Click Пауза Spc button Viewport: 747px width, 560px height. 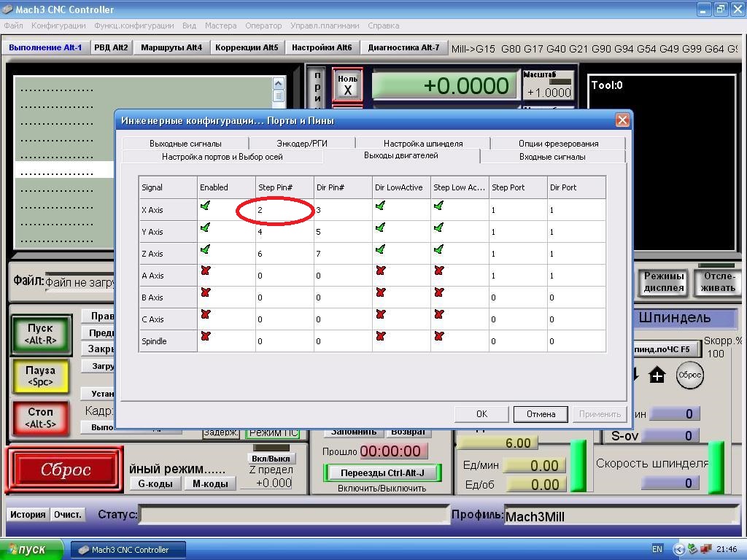point(41,376)
